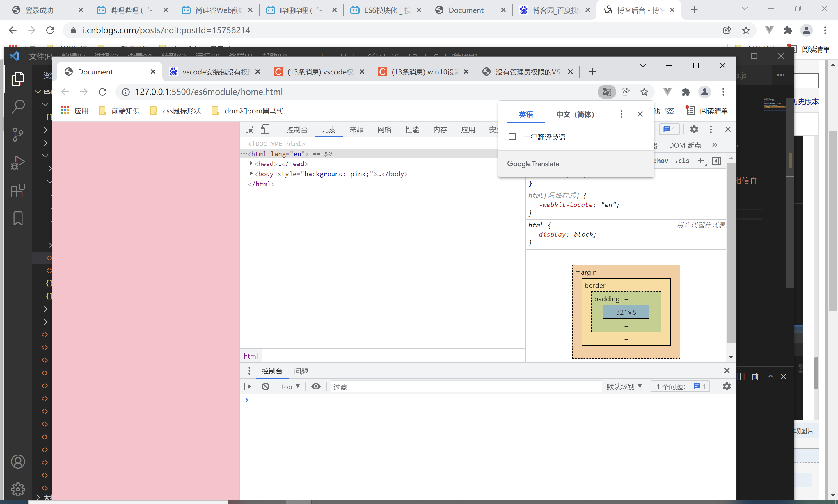This screenshot has width=838, height=504.
Task: Click VS Code terminal trash icon
Action: tap(755, 377)
